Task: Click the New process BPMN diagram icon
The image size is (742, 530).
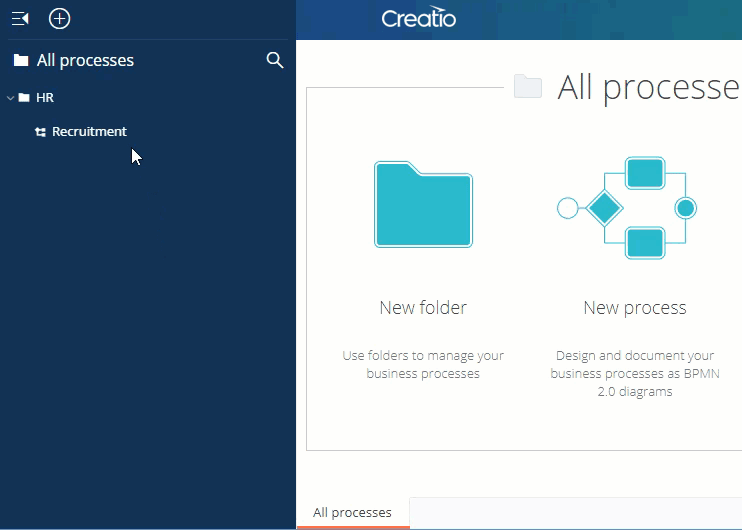Action: point(627,208)
